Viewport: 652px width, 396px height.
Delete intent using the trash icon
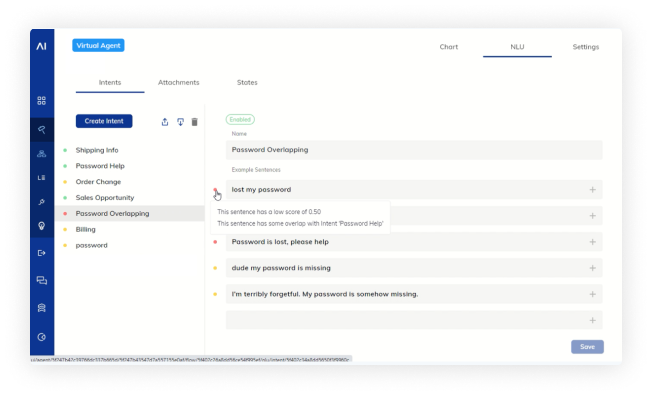195,122
